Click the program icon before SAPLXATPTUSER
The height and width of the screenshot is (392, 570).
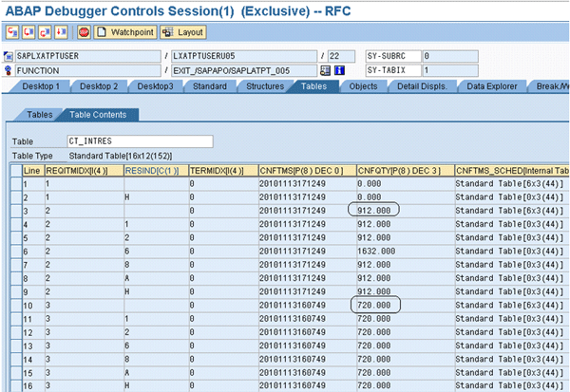[x=9, y=57]
